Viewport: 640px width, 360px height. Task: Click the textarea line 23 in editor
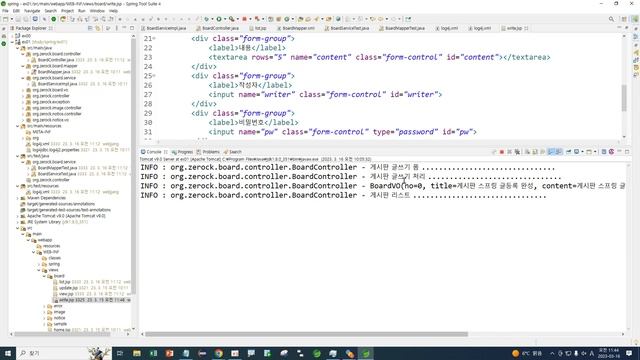coord(379,57)
